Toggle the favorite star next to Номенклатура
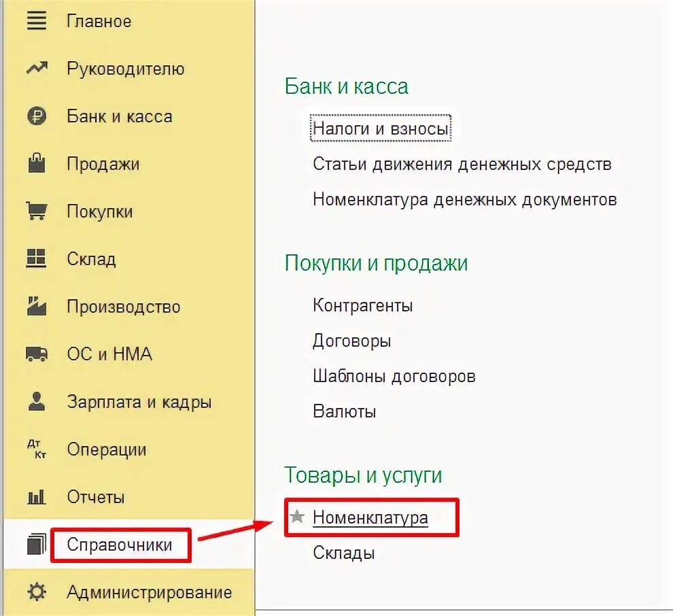The image size is (673, 616). pos(297,517)
